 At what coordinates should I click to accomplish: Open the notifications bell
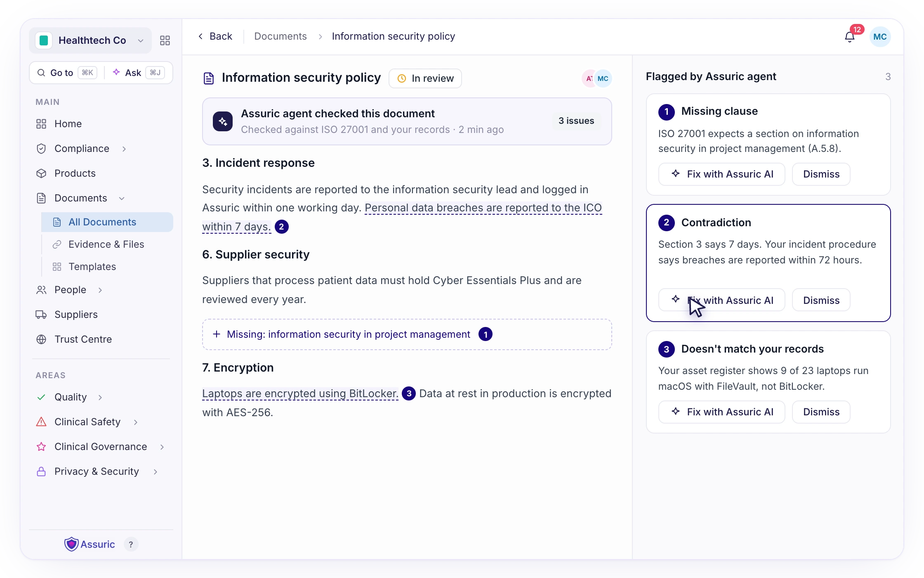[x=849, y=37]
